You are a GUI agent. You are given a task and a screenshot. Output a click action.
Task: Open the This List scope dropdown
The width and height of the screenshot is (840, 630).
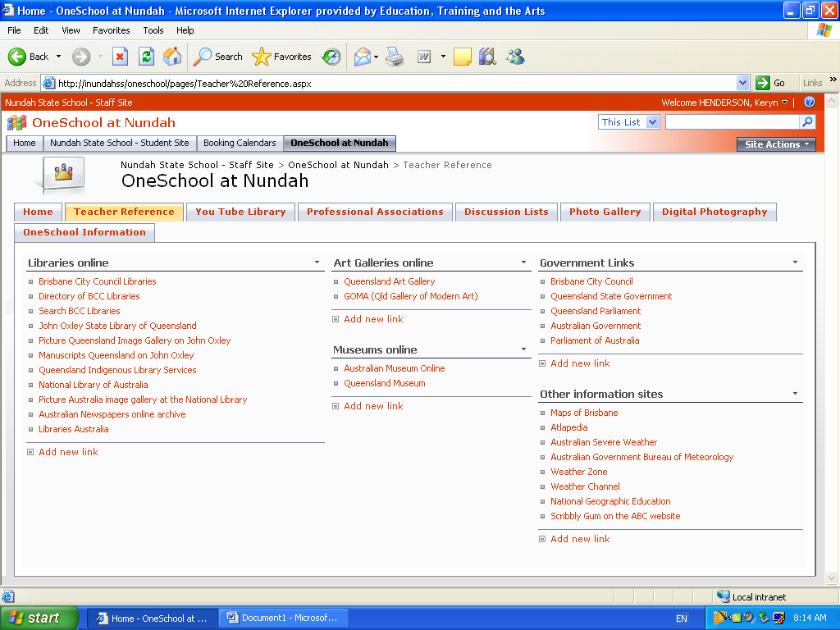coord(652,122)
